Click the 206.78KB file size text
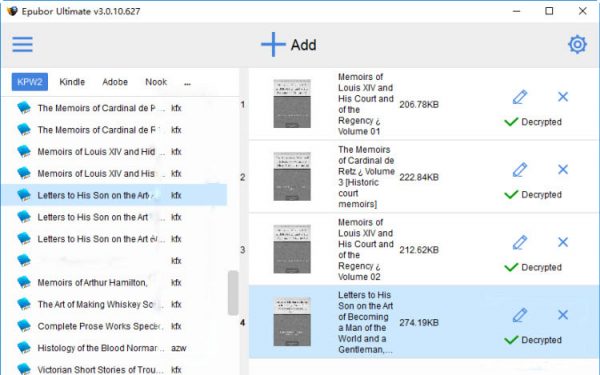The height and width of the screenshot is (375, 600). click(x=419, y=104)
